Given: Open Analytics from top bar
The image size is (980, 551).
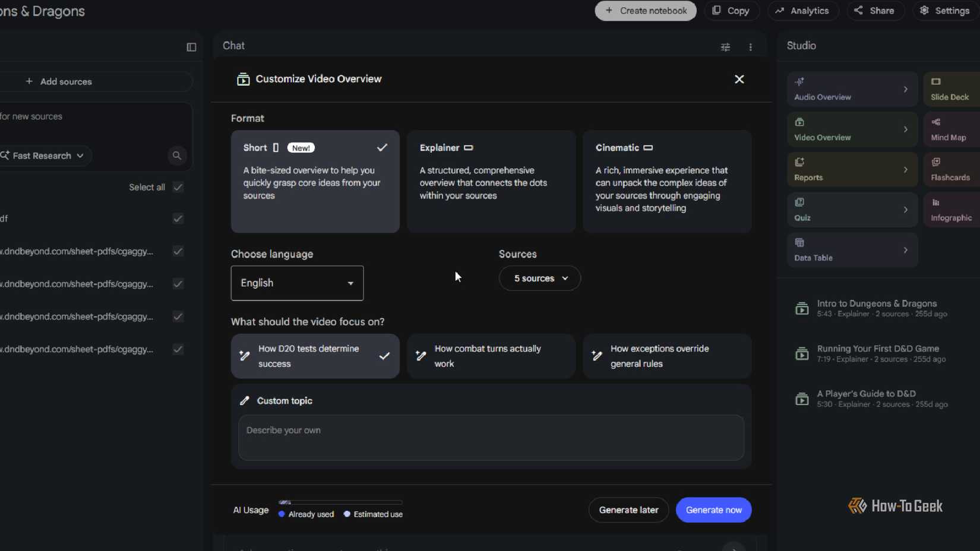Looking at the screenshot, I should [x=803, y=11].
